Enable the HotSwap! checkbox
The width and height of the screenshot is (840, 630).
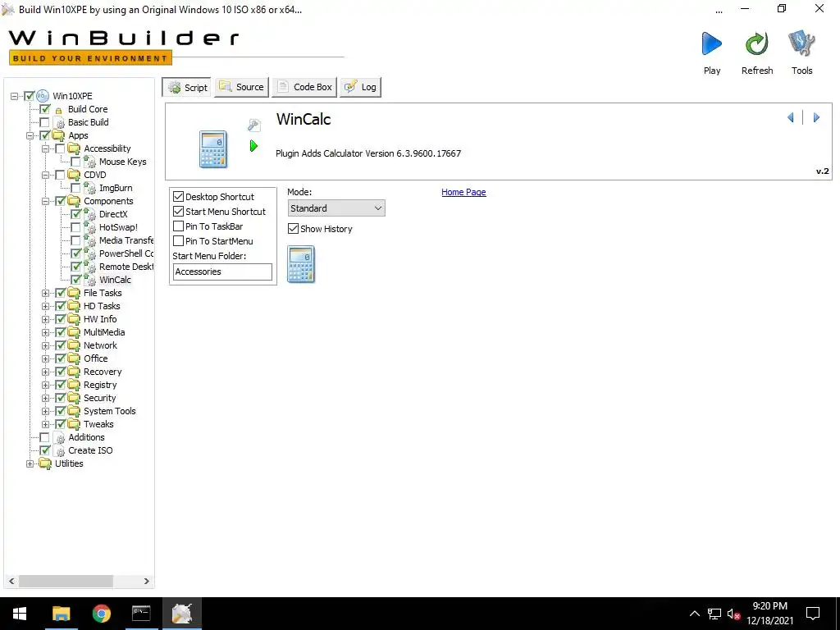click(x=75, y=228)
